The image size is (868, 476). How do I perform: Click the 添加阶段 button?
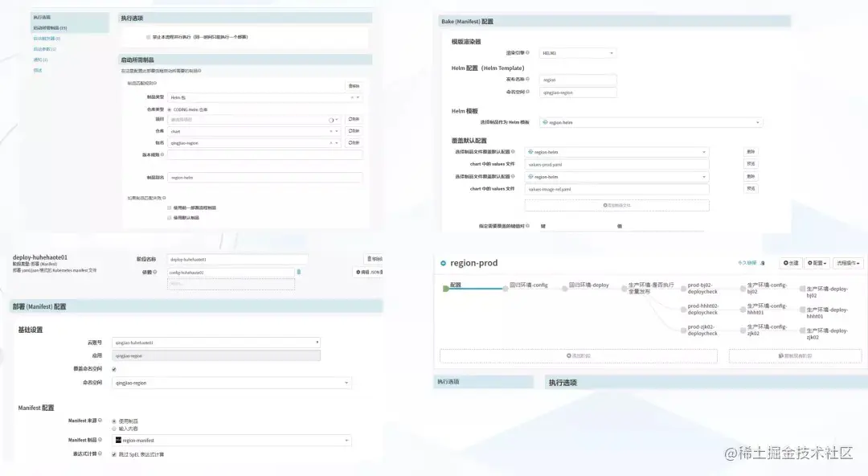pyautogui.click(x=579, y=355)
